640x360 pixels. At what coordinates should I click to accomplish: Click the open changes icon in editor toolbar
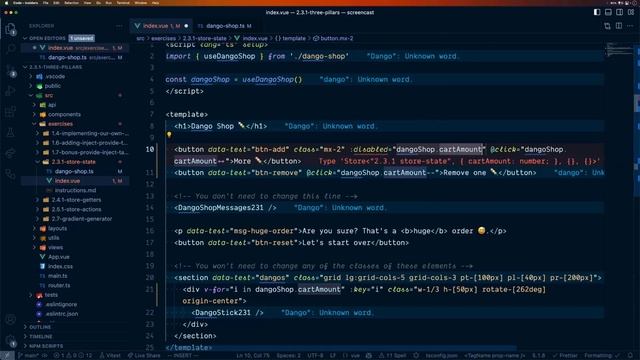click(x=607, y=26)
